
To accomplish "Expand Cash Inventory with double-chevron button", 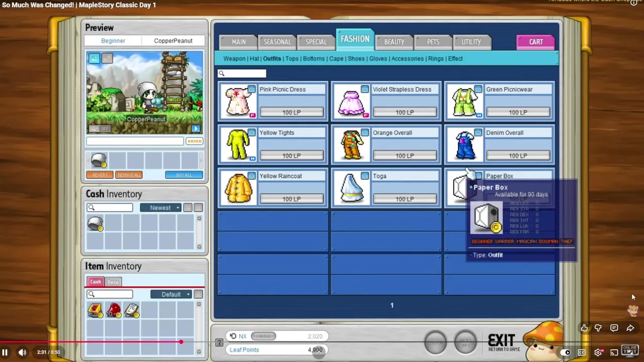I will coord(188,208).
